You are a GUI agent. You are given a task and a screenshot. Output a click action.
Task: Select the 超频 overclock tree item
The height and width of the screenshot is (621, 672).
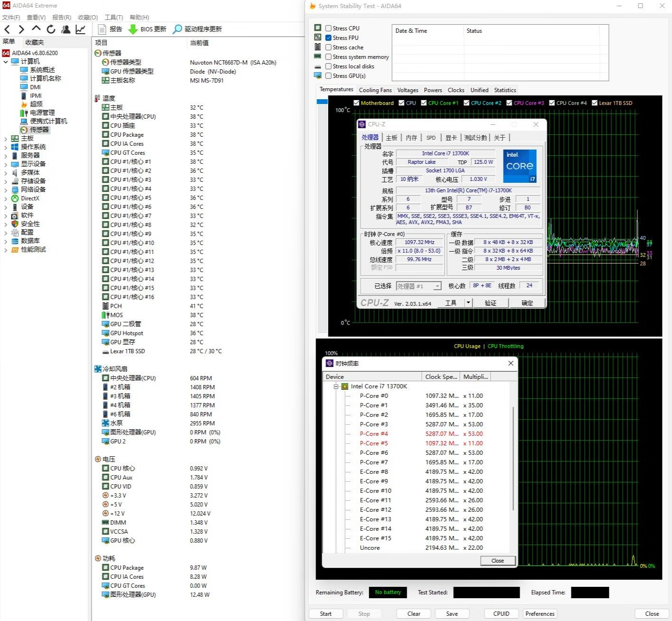click(x=32, y=104)
